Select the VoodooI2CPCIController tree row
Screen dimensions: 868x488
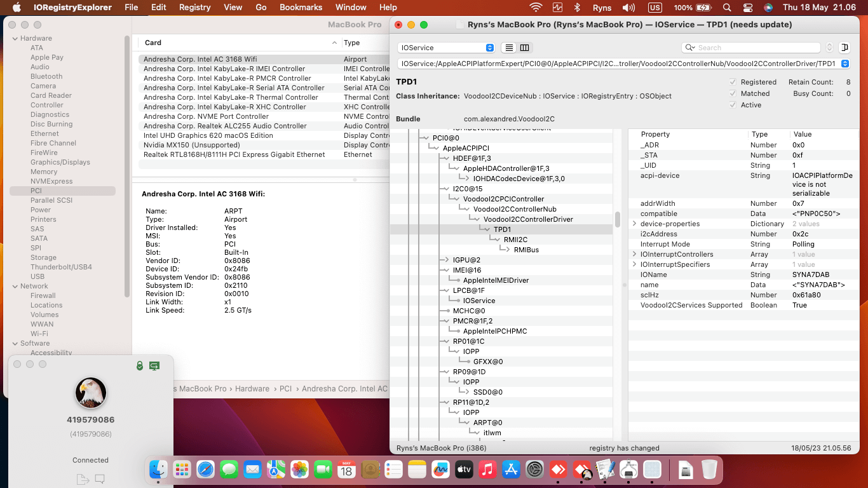[502, 199]
